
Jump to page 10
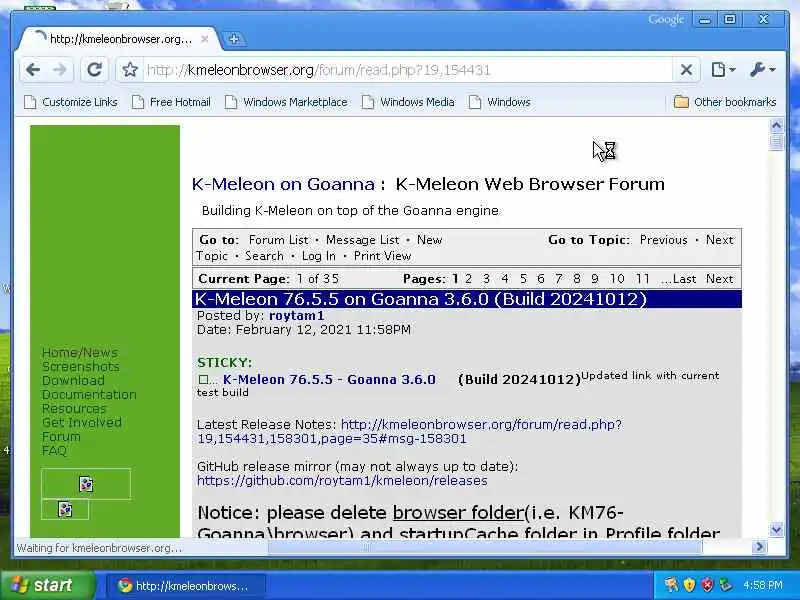pos(617,279)
